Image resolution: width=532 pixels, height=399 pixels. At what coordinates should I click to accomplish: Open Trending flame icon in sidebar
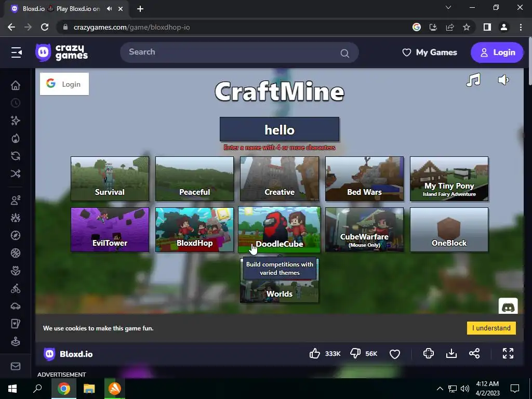point(16,138)
